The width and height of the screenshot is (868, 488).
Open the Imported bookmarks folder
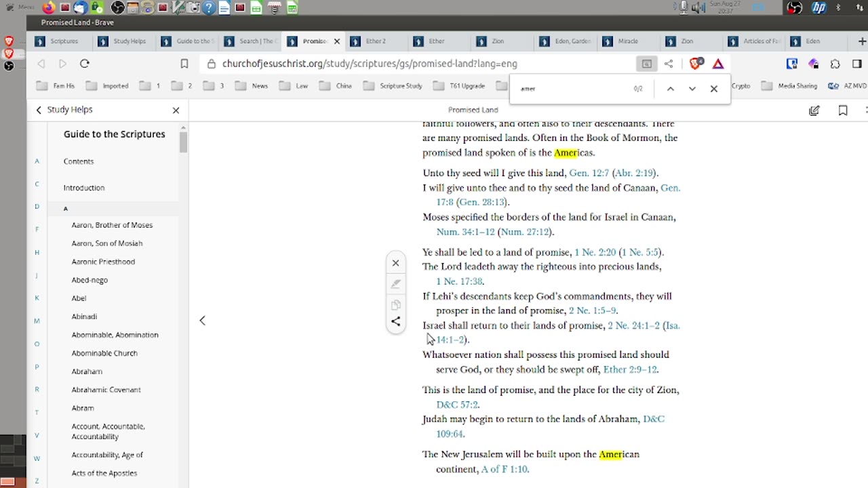[x=107, y=86]
